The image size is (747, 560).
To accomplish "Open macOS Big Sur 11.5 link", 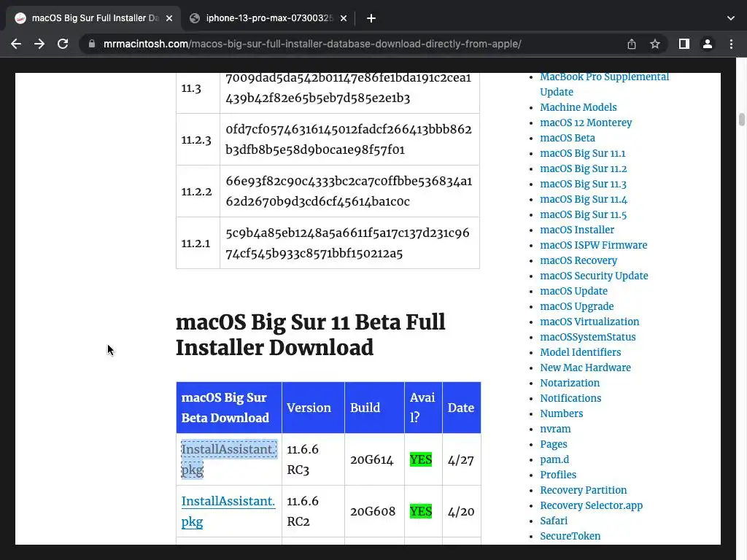I will pos(583,214).
